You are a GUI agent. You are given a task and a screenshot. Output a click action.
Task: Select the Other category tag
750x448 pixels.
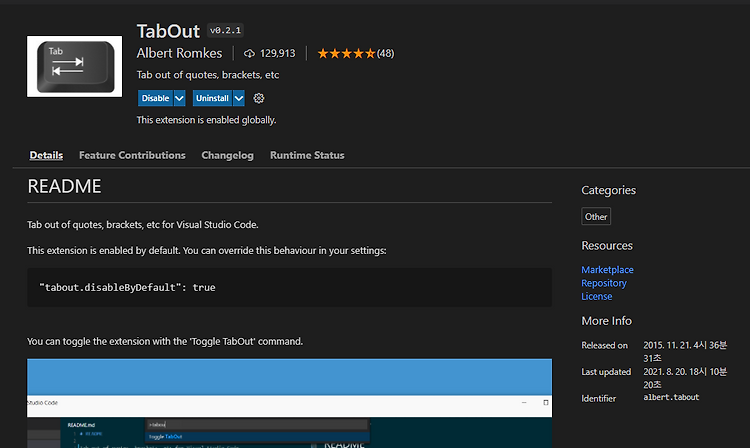click(x=596, y=217)
